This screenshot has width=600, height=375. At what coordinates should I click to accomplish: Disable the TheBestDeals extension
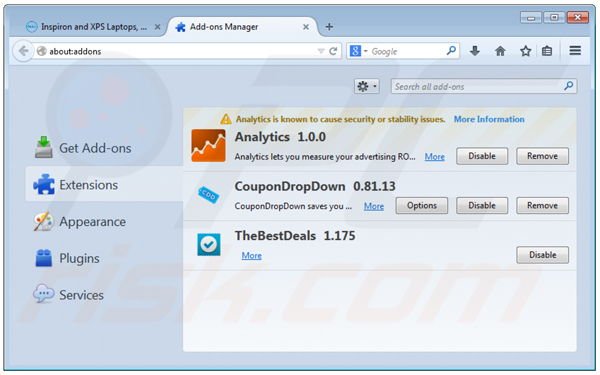[542, 255]
